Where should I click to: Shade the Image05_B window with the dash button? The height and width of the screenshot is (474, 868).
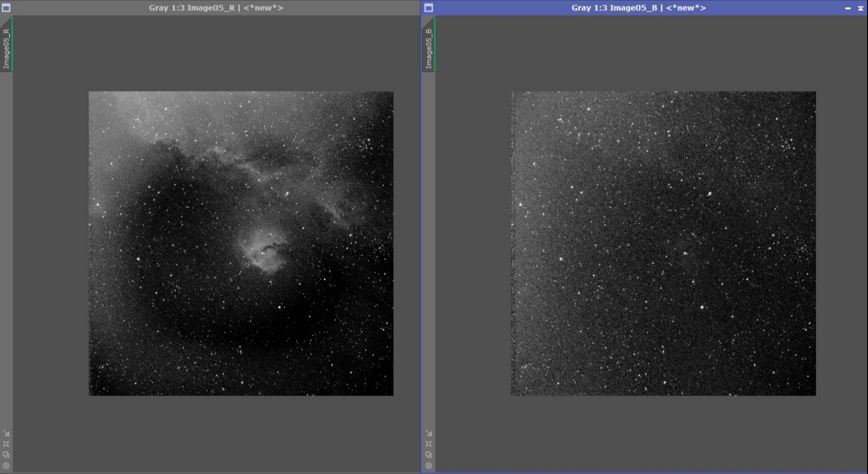(848, 8)
